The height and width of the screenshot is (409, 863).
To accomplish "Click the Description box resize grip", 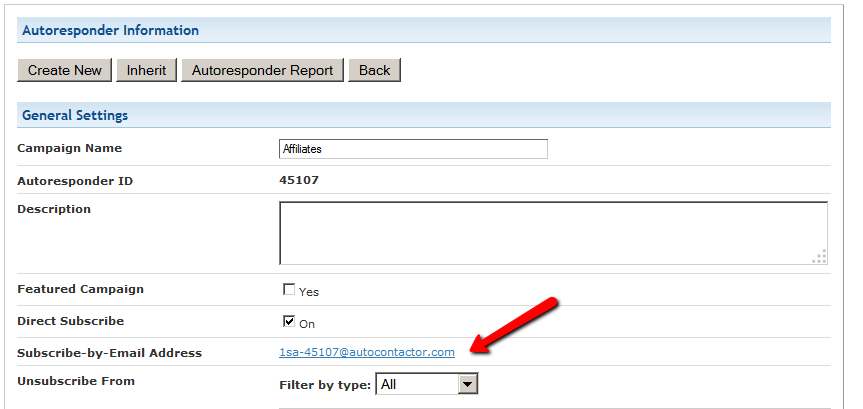I will 820,257.
